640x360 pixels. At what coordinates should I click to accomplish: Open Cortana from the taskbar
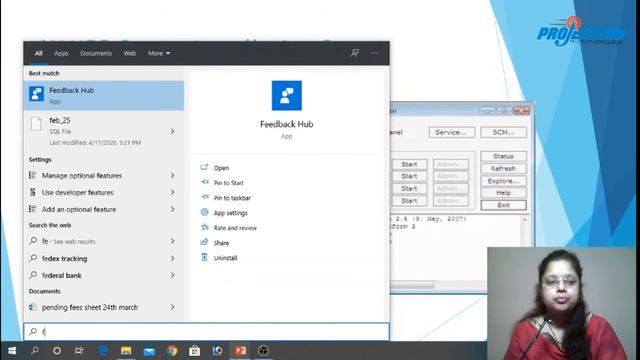57,351
